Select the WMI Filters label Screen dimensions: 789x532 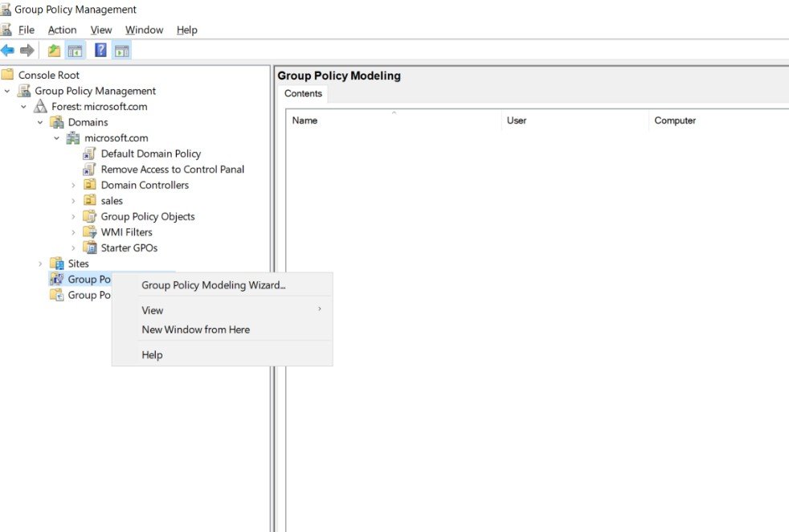pos(127,232)
